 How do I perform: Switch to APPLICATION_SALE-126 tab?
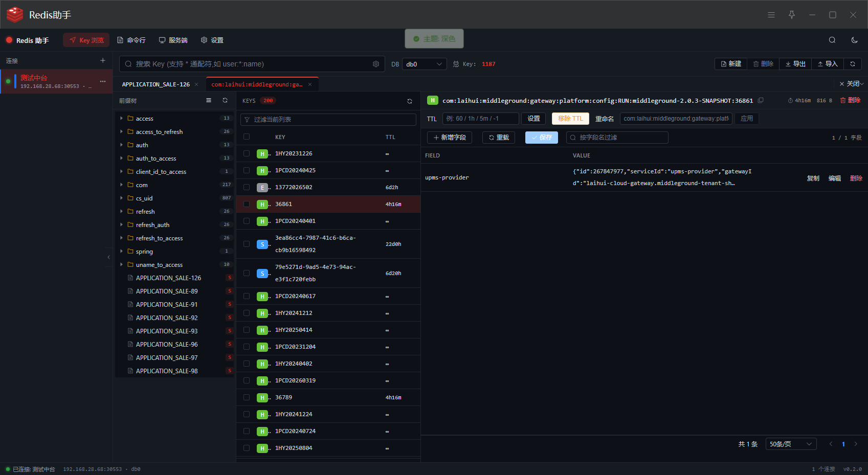click(x=156, y=84)
